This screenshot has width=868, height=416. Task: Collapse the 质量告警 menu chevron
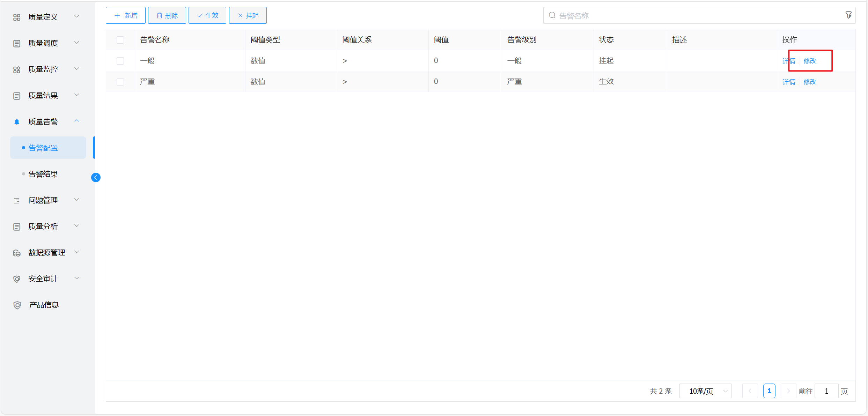[77, 121]
